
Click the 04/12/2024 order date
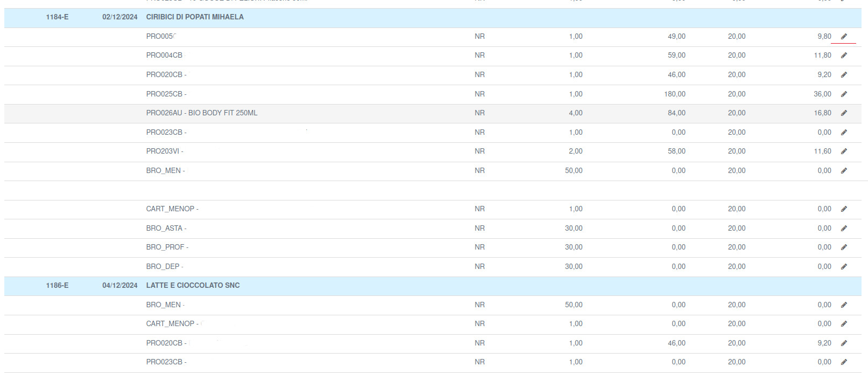point(120,286)
